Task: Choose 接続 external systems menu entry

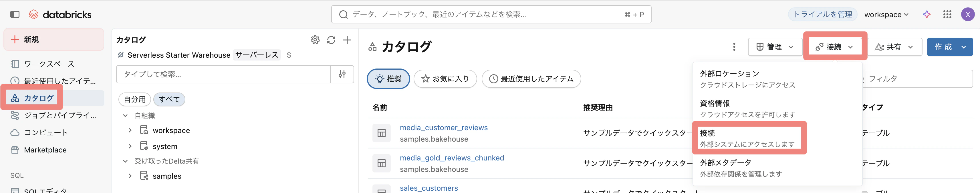Action: pos(777,138)
